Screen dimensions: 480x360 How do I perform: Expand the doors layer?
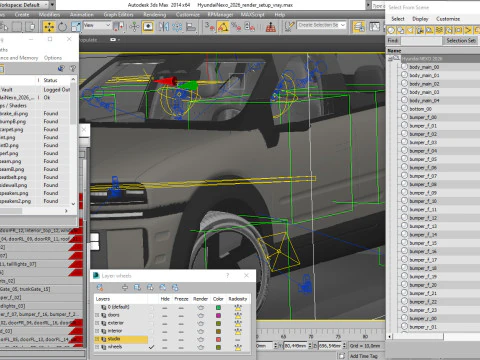[x=97, y=315]
